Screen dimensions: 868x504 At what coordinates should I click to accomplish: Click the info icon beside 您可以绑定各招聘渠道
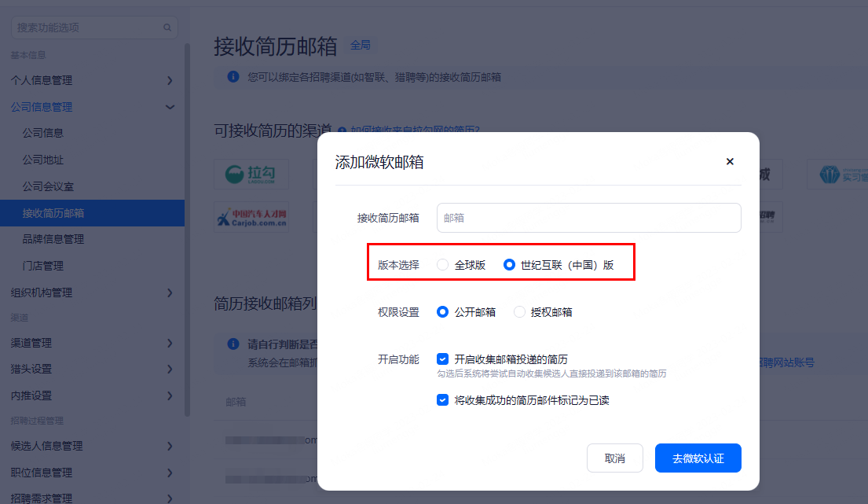[x=233, y=77]
